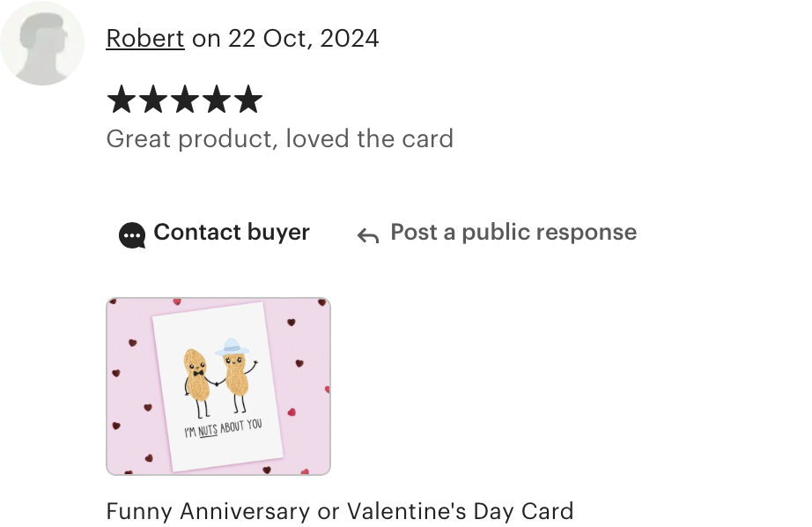This screenshot has width=812, height=527.
Task: Click the fifth rating star
Action: click(x=248, y=99)
